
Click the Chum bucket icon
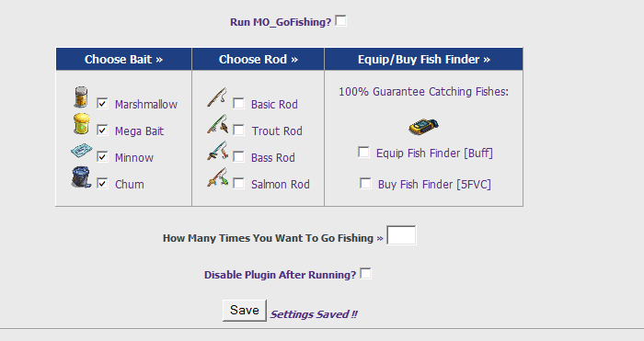coord(81,177)
